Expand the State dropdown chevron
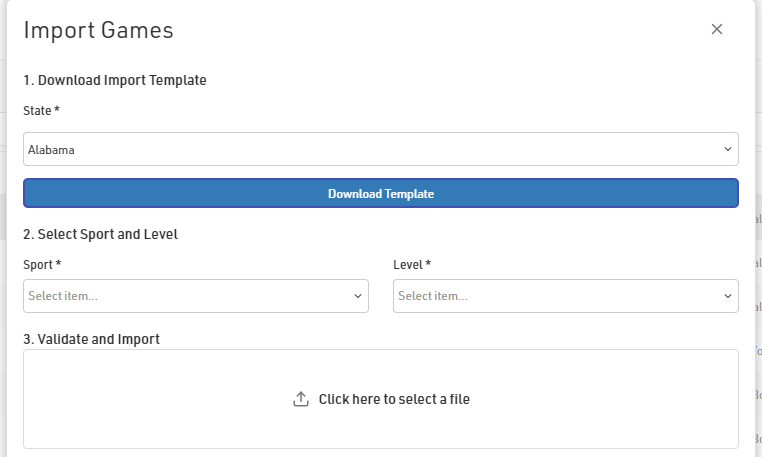 pyautogui.click(x=727, y=150)
